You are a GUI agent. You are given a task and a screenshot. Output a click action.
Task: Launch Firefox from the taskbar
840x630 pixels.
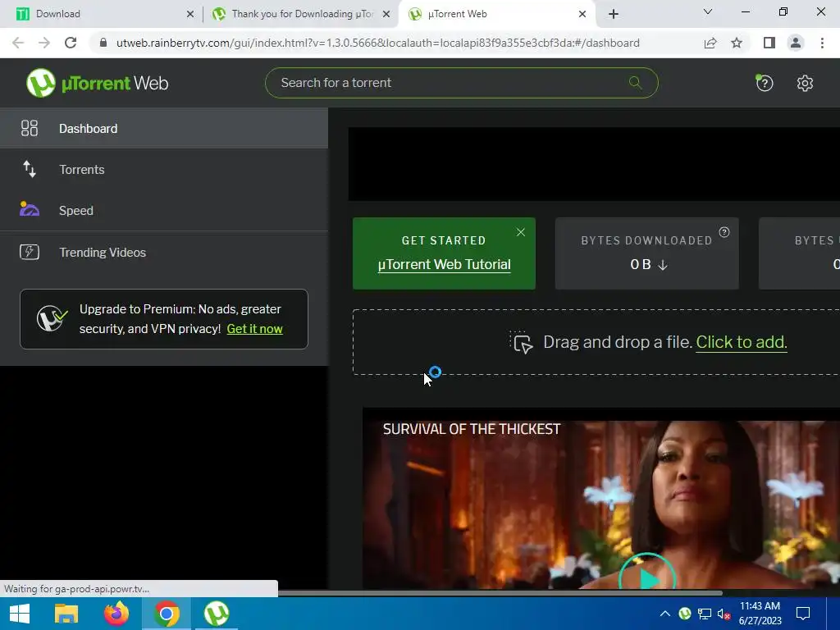coord(116,614)
